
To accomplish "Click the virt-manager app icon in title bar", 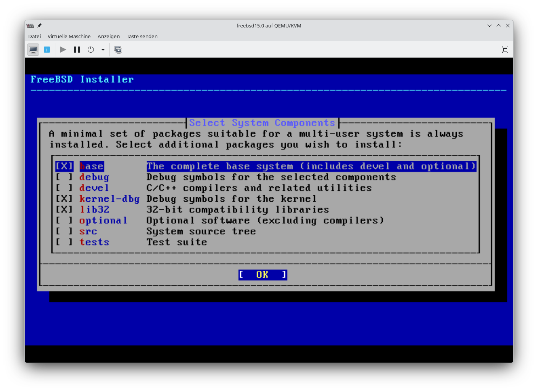I will 30,26.
